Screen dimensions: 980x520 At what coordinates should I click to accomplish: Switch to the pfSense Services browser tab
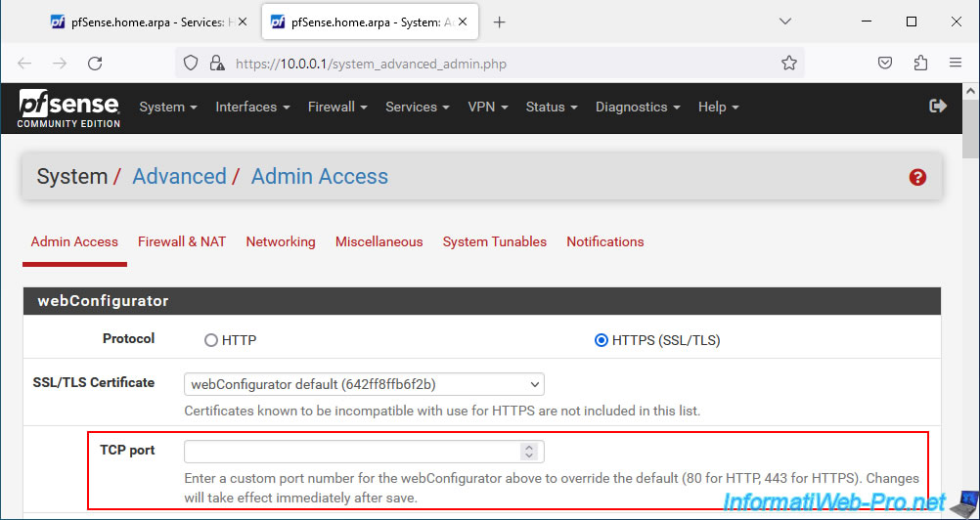point(148,22)
